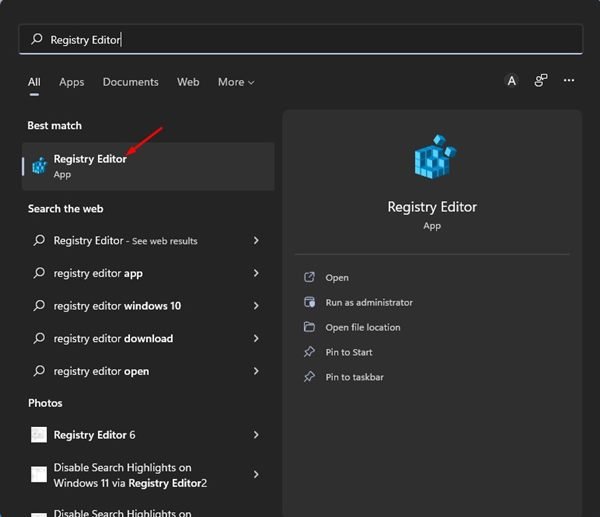Click search icon beside 'registry editor download'

[x=39, y=338]
